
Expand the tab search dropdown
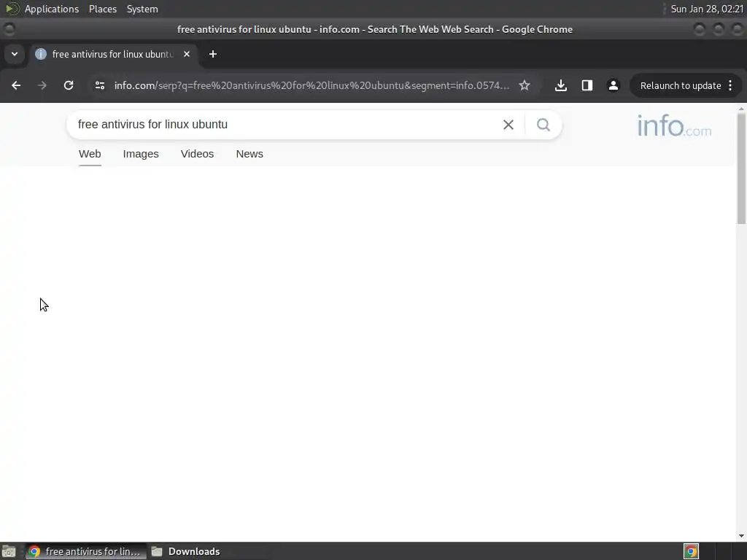(x=15, y=54)
